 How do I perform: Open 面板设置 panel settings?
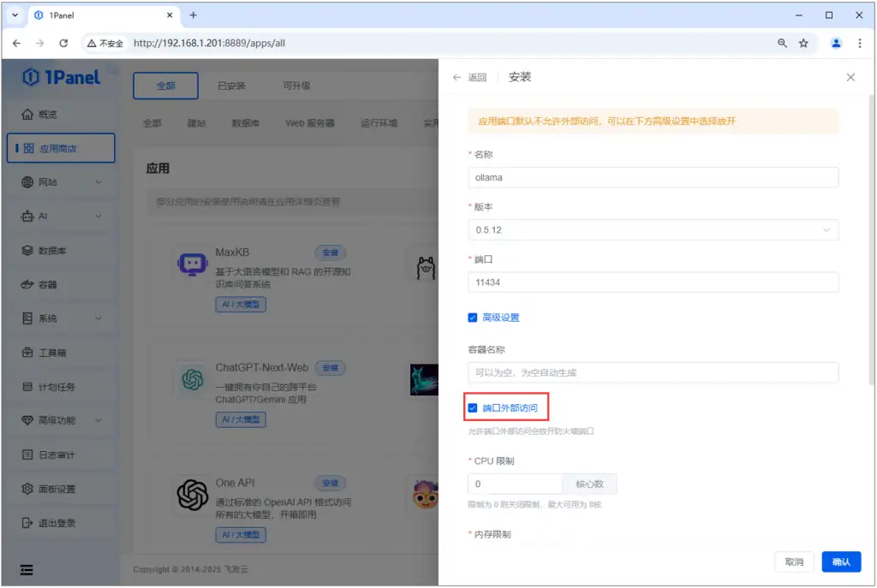[55, 489]
